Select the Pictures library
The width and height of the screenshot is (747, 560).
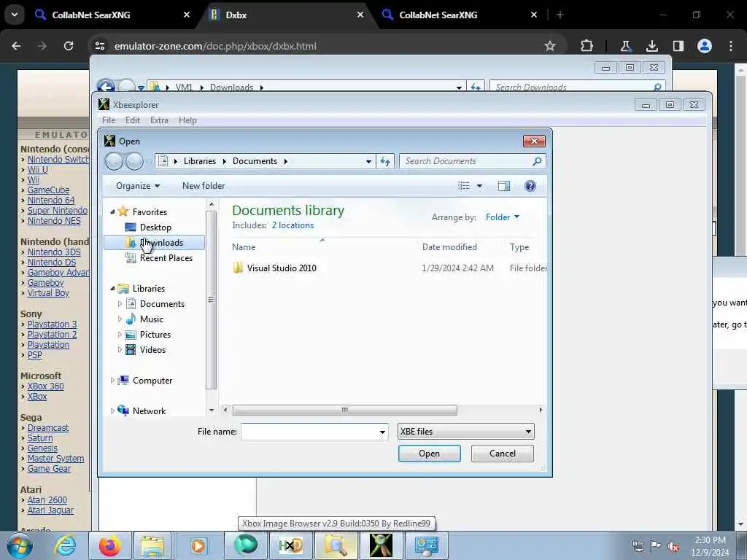pyautogui.click(x=155, y=334)
